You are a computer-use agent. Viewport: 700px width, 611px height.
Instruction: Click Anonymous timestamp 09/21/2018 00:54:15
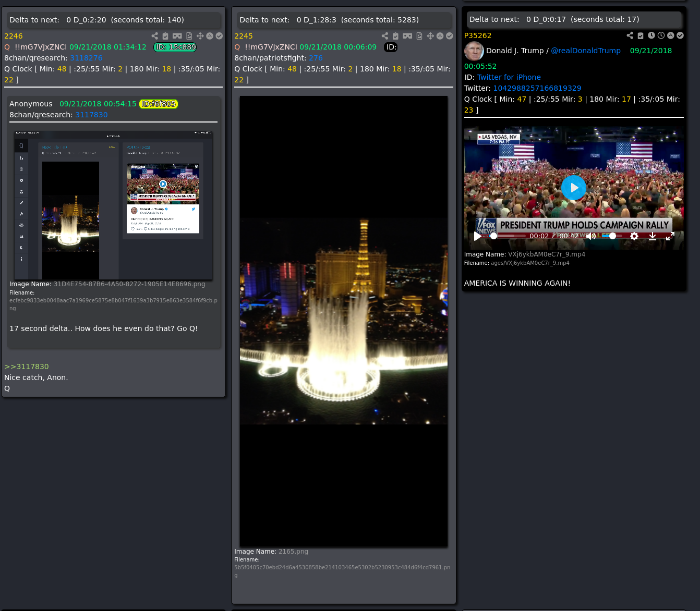(98, 104)
